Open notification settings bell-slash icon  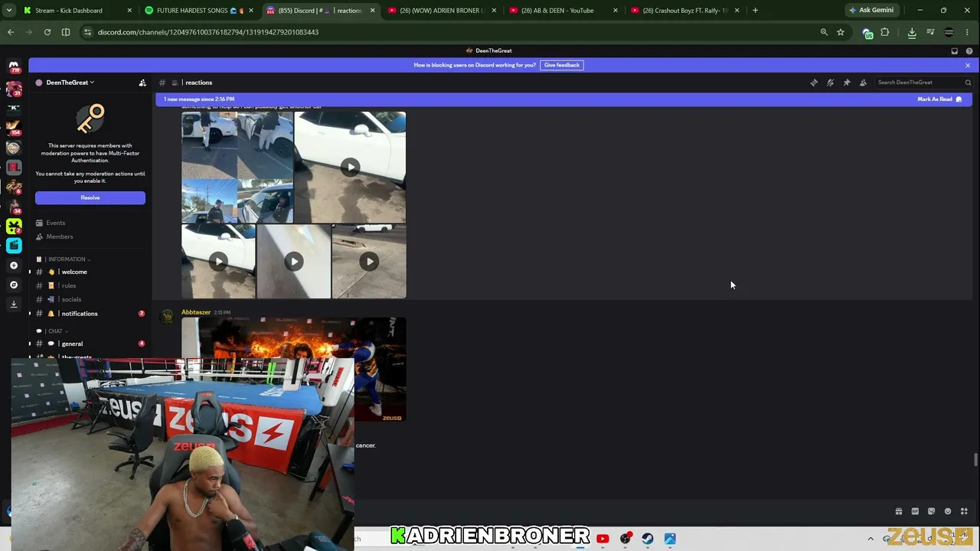coord(830,83)
